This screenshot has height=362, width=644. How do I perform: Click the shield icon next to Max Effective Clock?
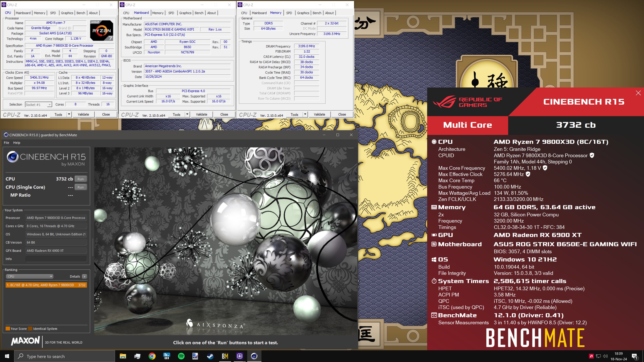pyautogui.click(x=528, y=174)
